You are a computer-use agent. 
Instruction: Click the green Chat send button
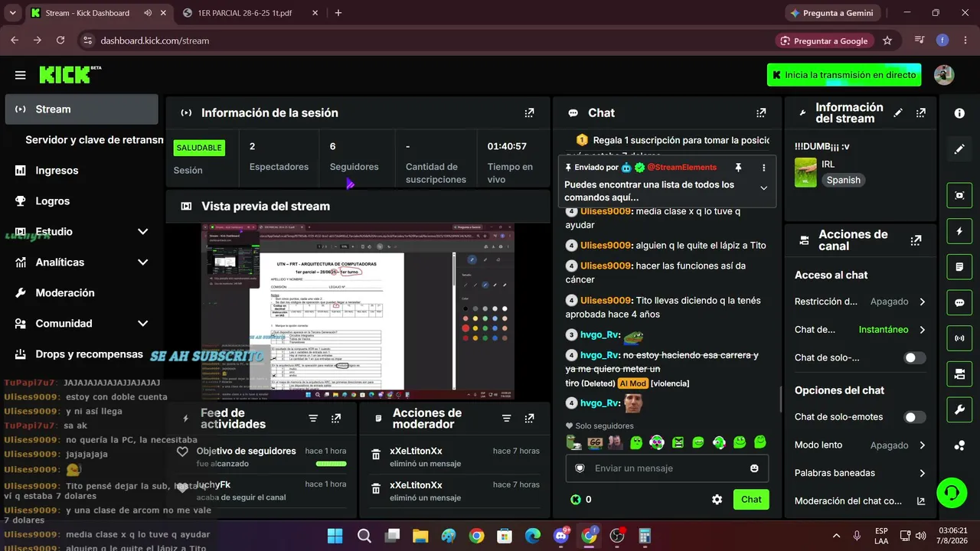coord(751,500)
